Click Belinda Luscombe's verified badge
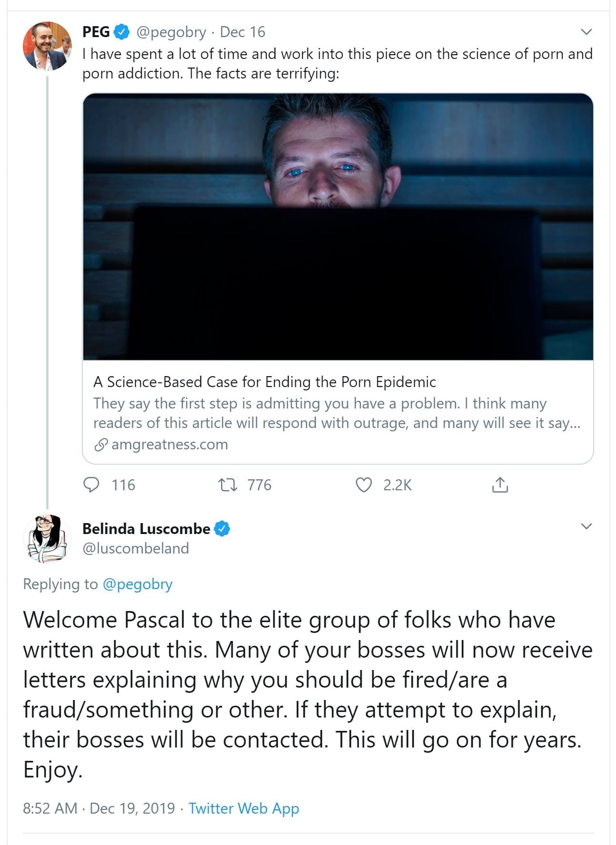 coord(222,529)
